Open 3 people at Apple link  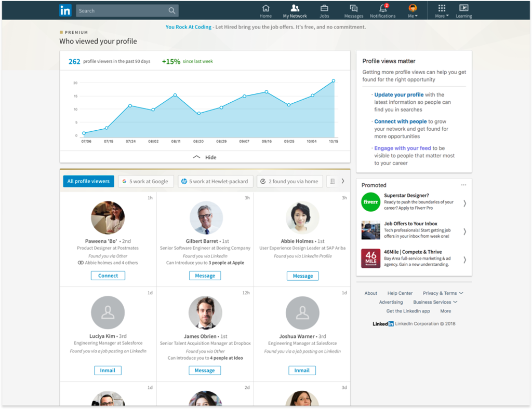tap(226, 263)
